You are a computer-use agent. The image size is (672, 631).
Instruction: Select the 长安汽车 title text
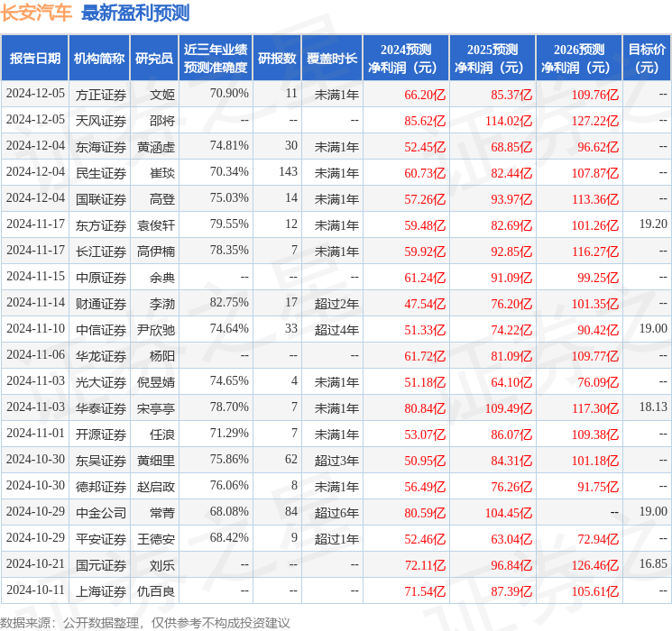tap(36, 12)
